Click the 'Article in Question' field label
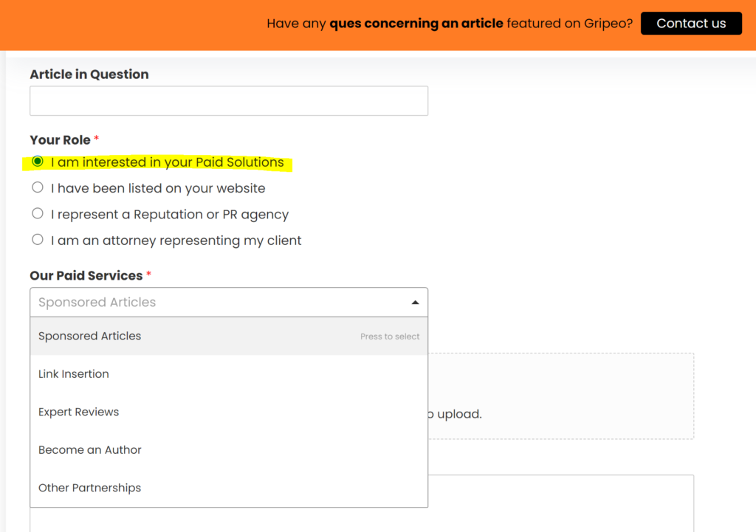The width and height of the screenshot is (756, 532). [x=89, y=75]
